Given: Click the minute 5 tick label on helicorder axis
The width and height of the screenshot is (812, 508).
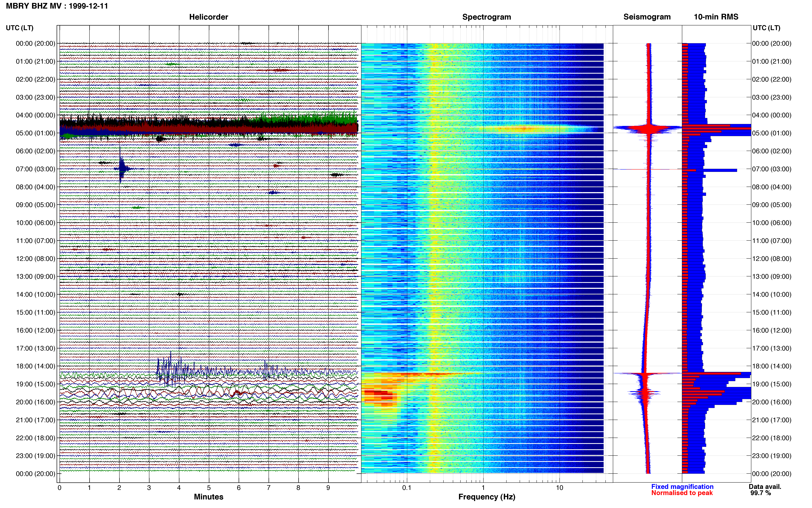Looking at the screenshot, I should (209, 488).
